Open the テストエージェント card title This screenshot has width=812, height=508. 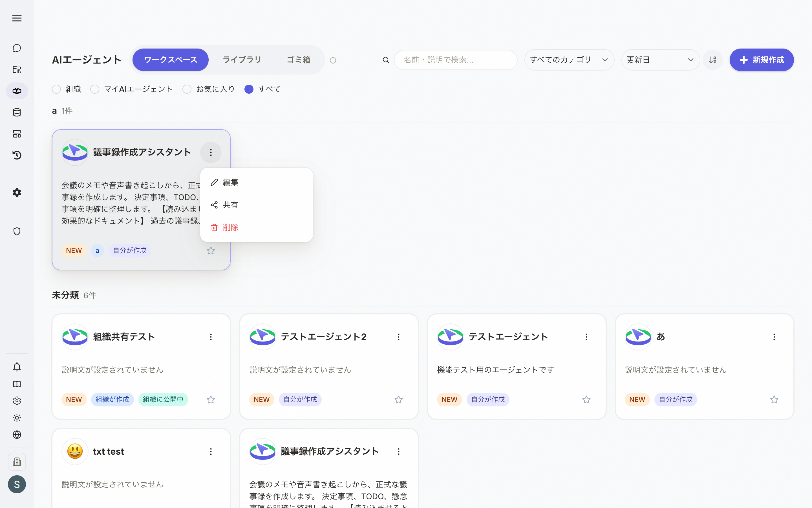(508, 337)
